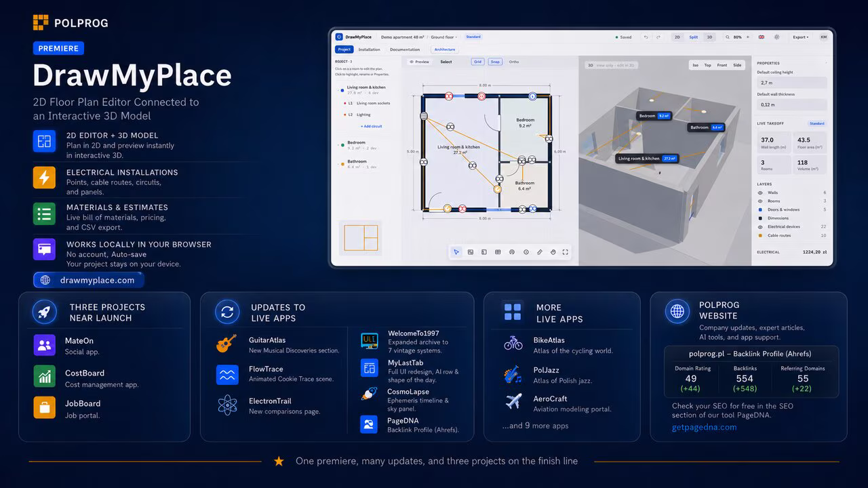Click the Default wall thickness field
Image resolution: width=868 pixels, height=488 pixels.
pyautogui.click(x=792, y=104)
